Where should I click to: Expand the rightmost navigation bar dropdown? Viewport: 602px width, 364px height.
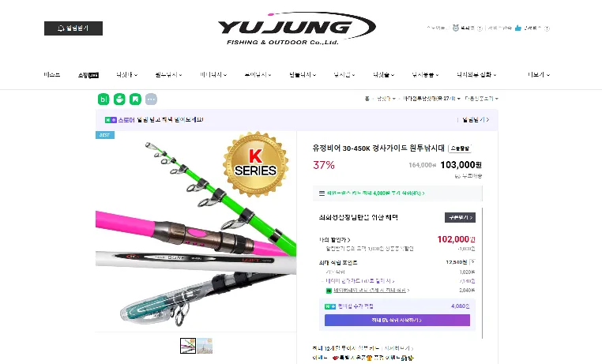pos(539,75)
